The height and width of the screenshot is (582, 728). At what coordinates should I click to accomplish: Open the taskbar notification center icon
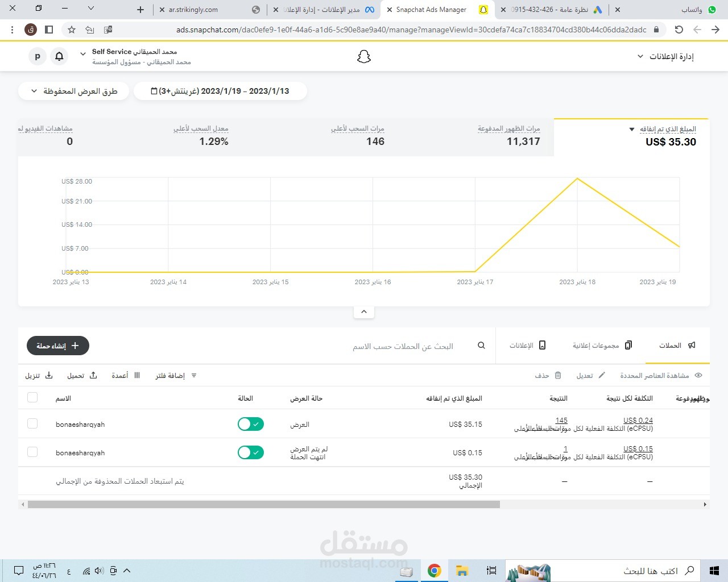tap(19, 571)
